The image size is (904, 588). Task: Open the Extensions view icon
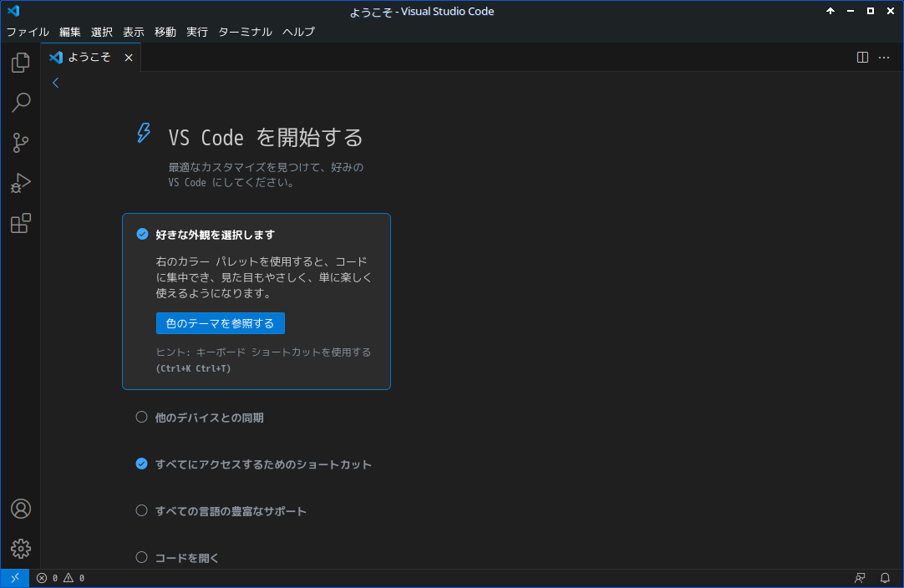pos(20,224)
